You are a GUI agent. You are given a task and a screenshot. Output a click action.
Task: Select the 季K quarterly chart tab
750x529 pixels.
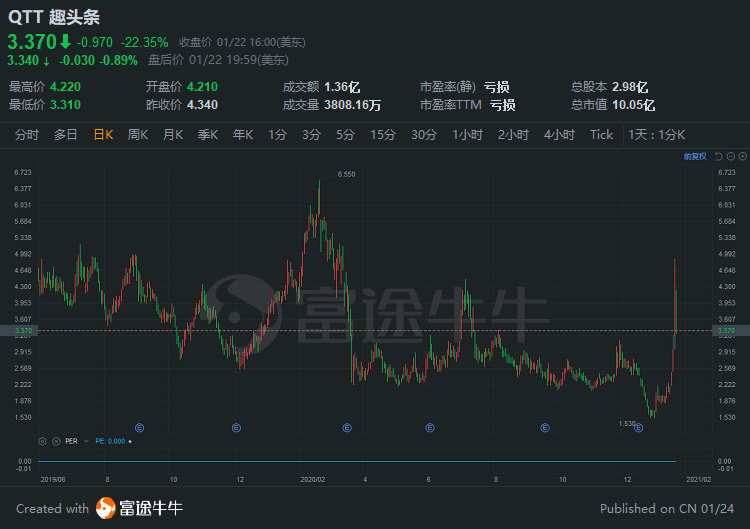(208, 135)
